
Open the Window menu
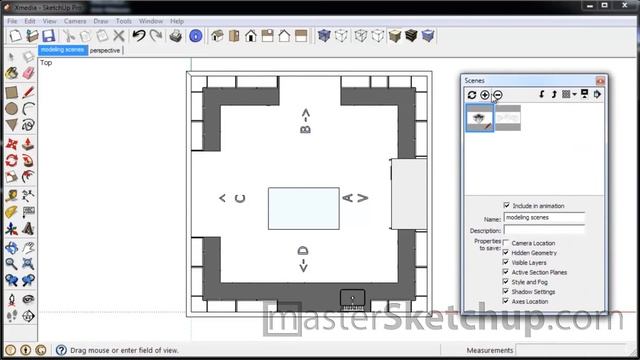(151, 21)
